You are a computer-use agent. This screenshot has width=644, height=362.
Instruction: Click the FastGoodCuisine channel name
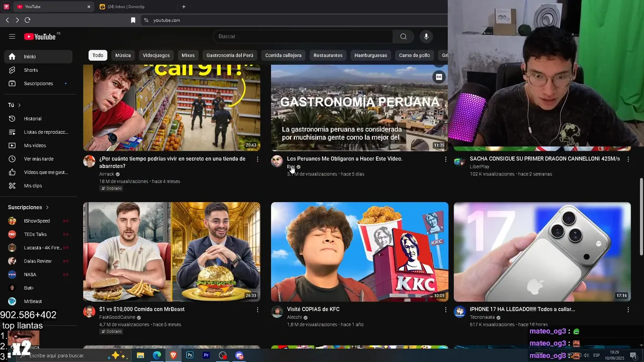coord(117,317)
